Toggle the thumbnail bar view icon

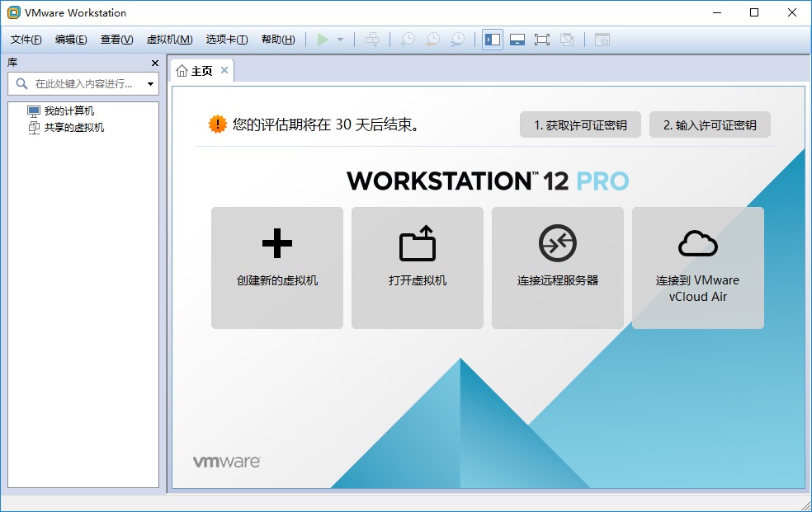(517, 40)
